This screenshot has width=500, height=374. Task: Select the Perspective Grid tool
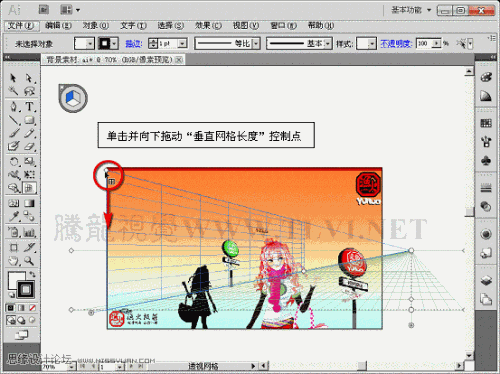point(29,188)
